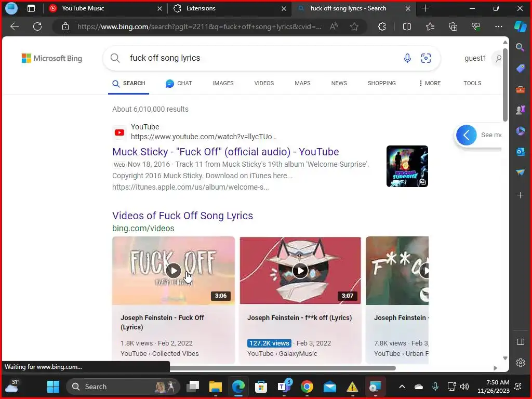Open the tab actions menu icon

coord(31,8)
